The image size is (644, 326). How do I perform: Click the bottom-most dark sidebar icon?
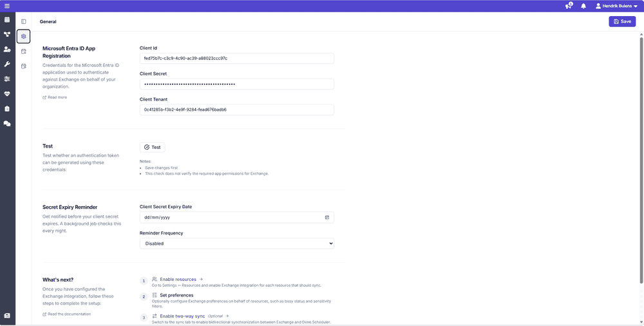click(x=7, y=316)
